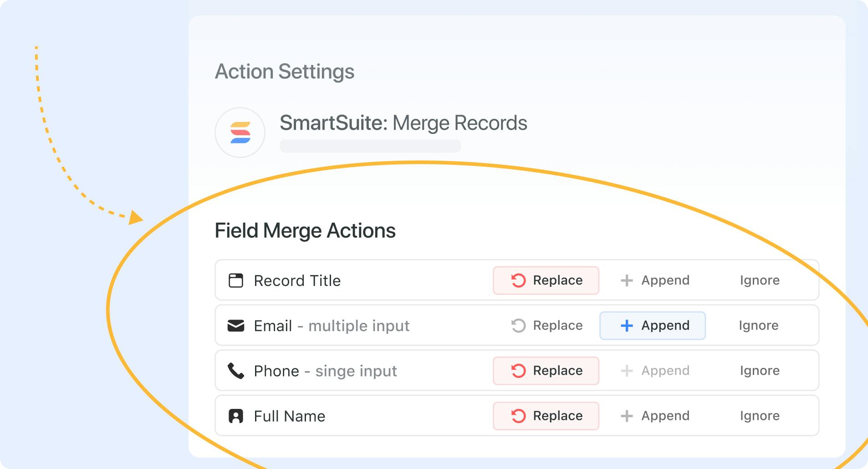Choose Append for Full Name

[655, 416]
